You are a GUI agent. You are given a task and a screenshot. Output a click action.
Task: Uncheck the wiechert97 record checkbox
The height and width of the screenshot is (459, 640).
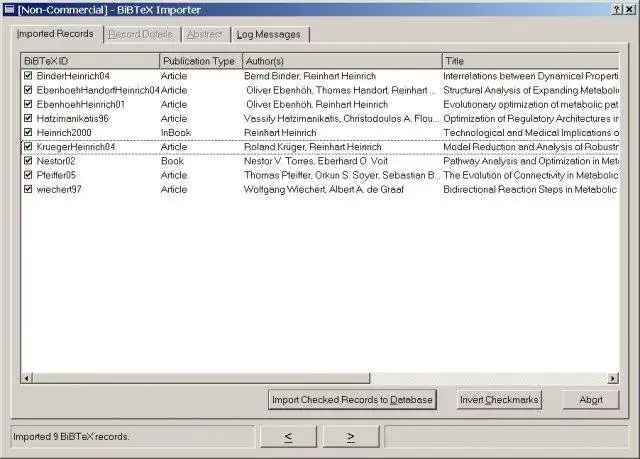(x=28, y=189)
